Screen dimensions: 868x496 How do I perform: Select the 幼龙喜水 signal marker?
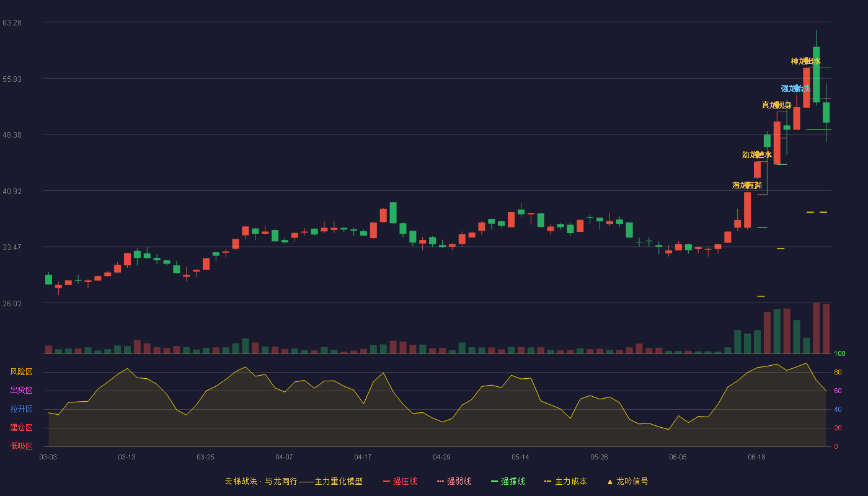tap(756, 155)
